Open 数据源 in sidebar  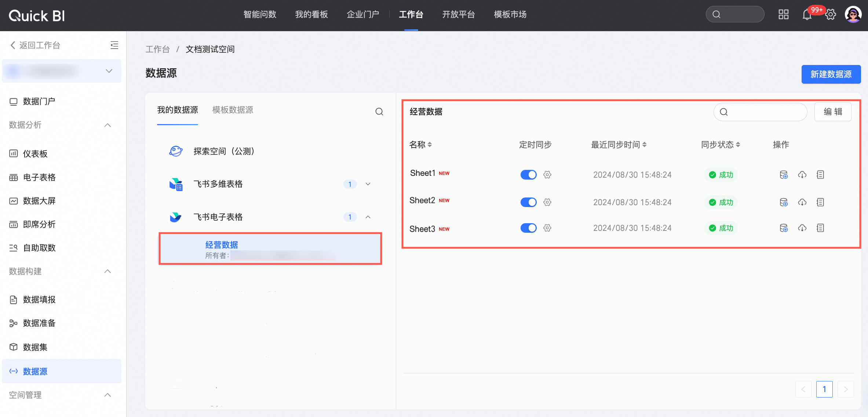click(x=62, y=371)
